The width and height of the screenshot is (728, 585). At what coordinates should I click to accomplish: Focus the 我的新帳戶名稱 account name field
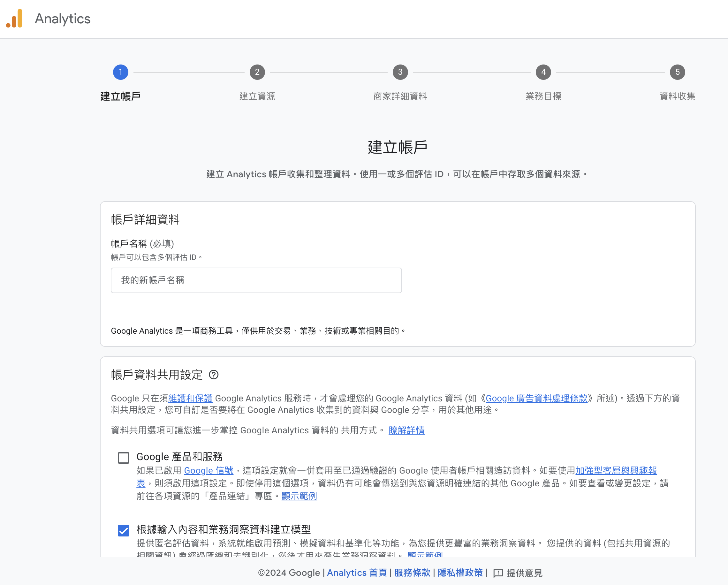coord(256,280)
